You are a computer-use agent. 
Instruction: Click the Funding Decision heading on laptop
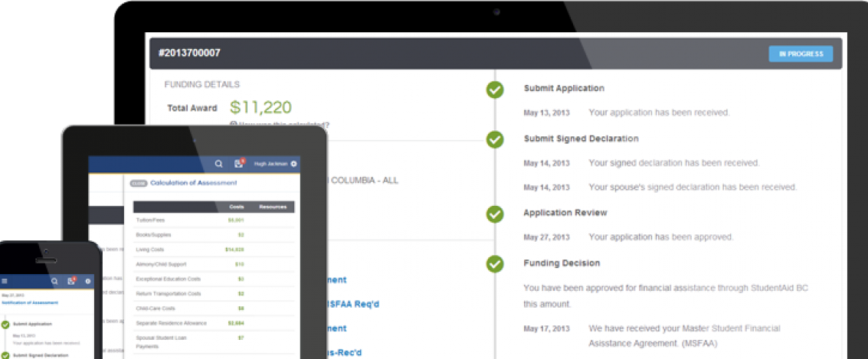point(562,263)
